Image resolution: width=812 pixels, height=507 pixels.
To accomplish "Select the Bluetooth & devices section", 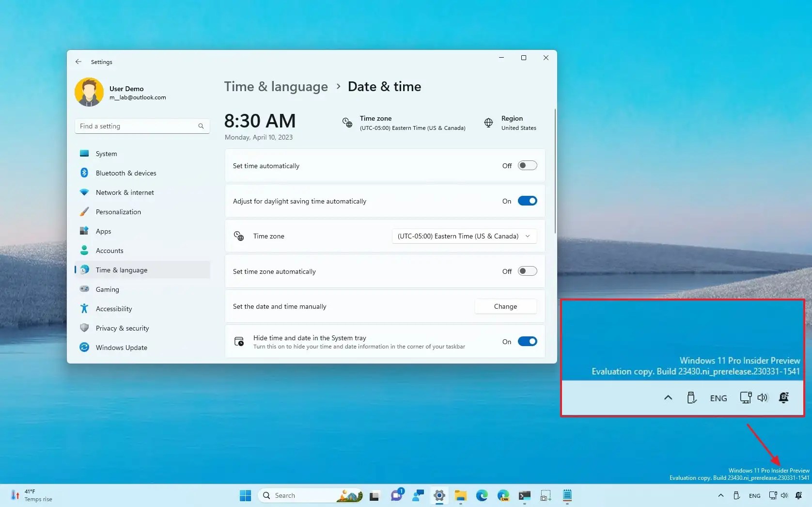I will coord(125,173).
